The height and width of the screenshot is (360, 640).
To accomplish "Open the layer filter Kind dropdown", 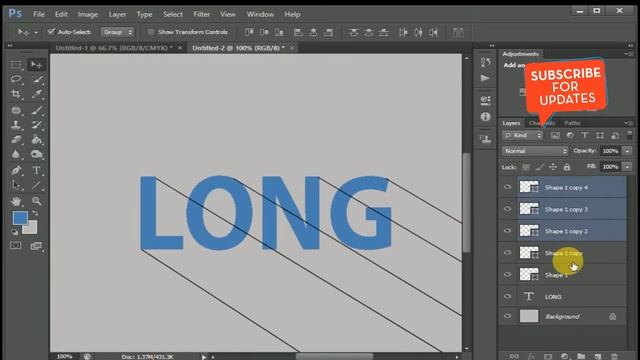I will click(x=522, y=135).
